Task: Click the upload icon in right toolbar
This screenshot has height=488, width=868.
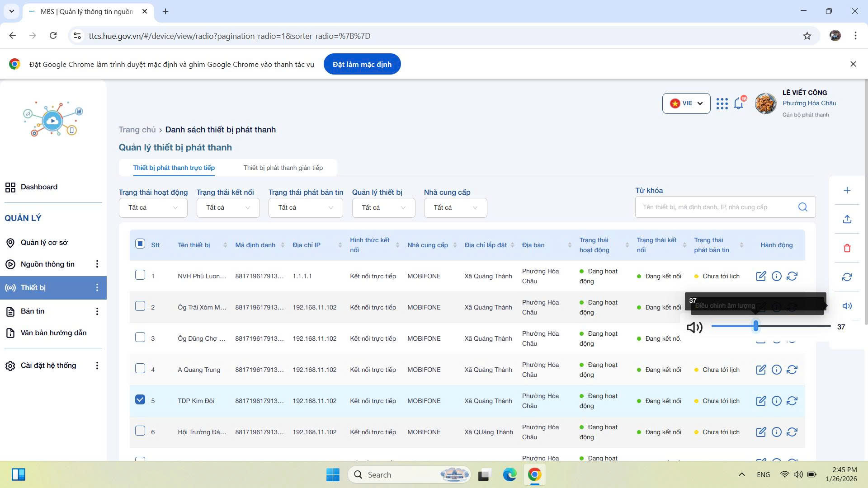Action: (847, 219)
